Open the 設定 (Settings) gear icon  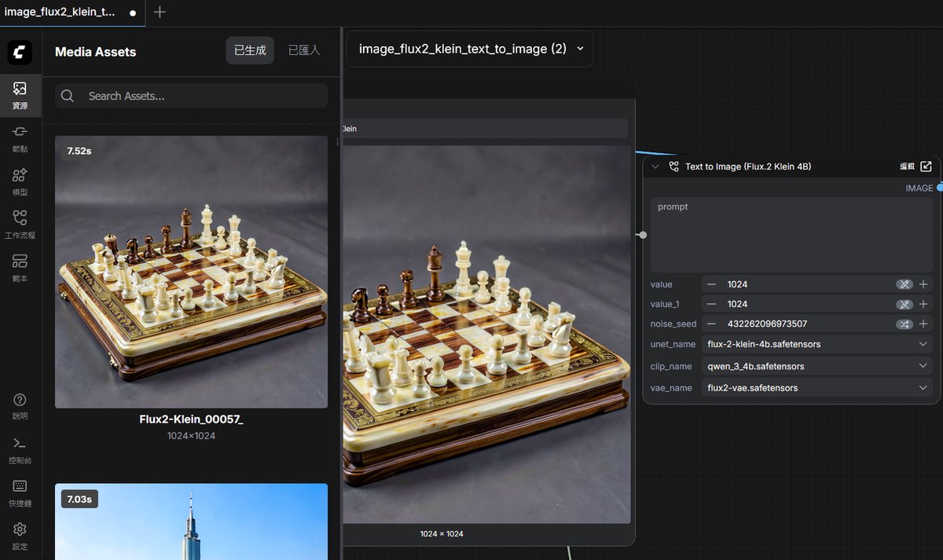(20, 535)
